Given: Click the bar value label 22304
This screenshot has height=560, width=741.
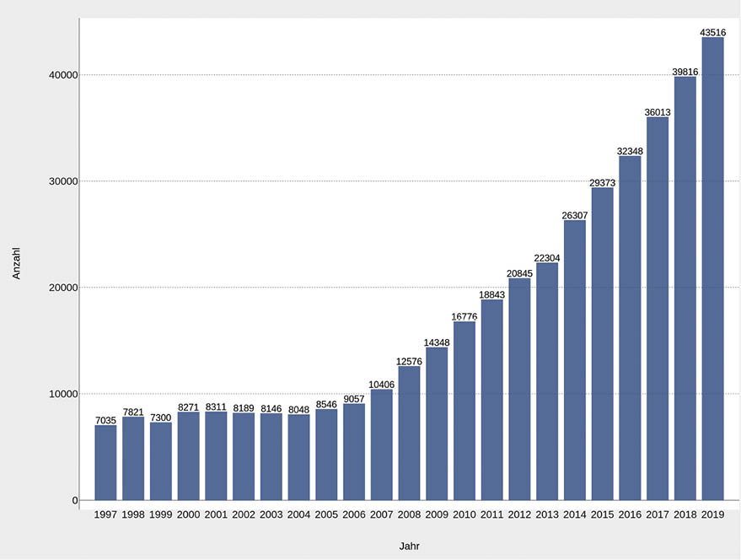Looking at the screenshot, I should point(547,258).
